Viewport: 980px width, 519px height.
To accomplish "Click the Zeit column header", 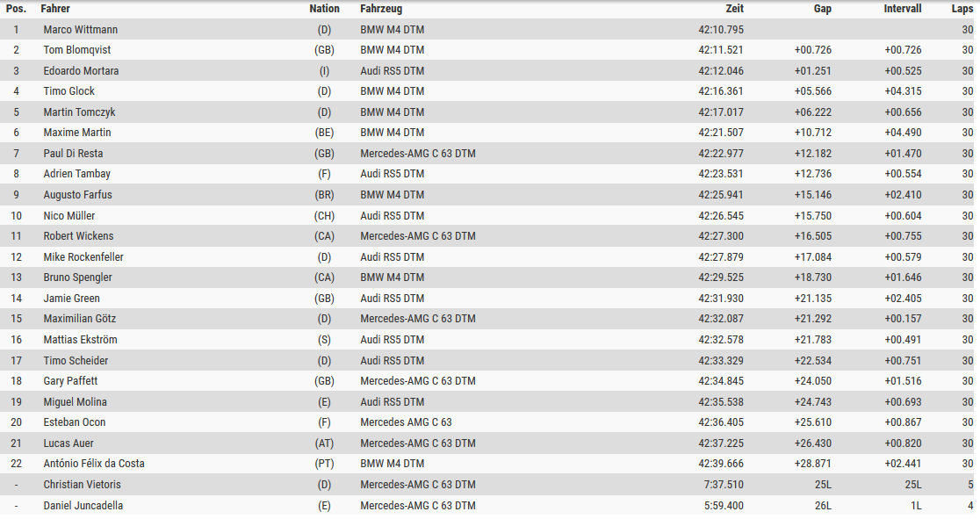I will 734,9.
